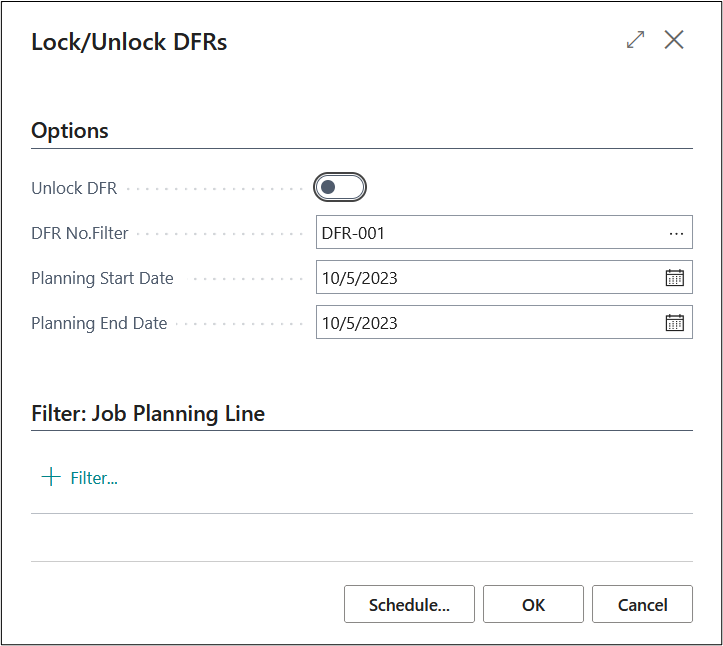Toggle the Unlock DFR switch
This screenshot has width=723, height=646.
click(340, 187)
